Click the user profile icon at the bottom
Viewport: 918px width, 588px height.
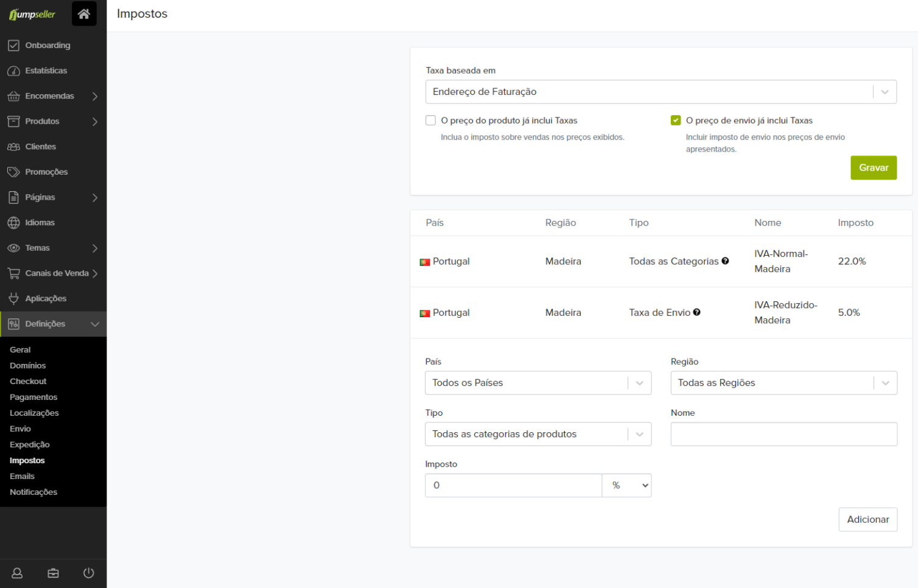[x=17, y=573]
